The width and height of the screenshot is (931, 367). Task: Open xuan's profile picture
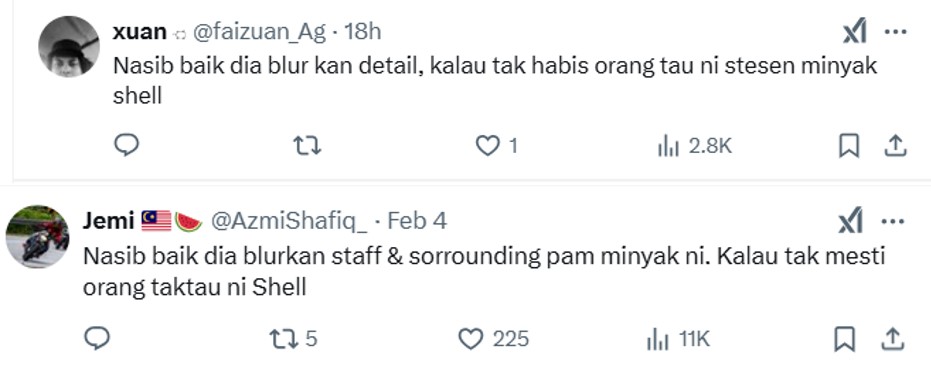coord(69,46)
